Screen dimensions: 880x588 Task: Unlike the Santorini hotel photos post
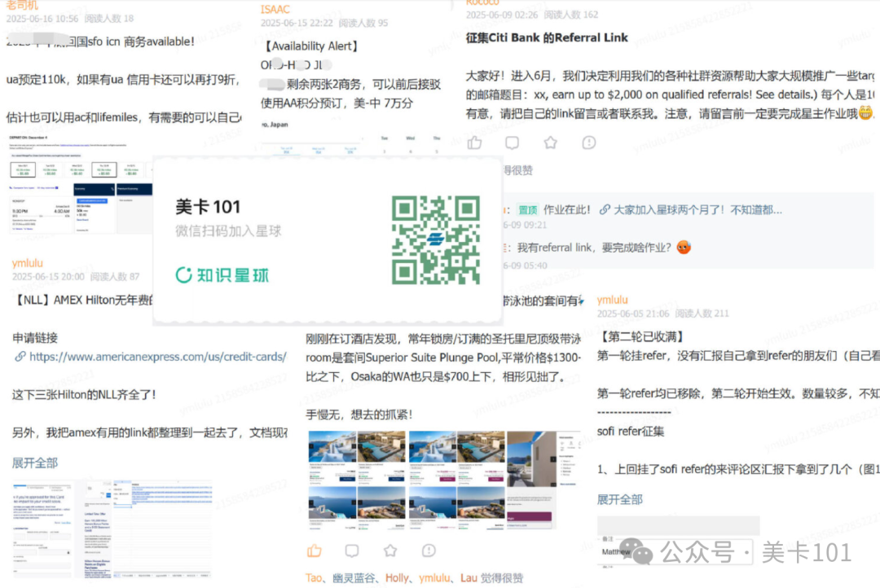314,551
